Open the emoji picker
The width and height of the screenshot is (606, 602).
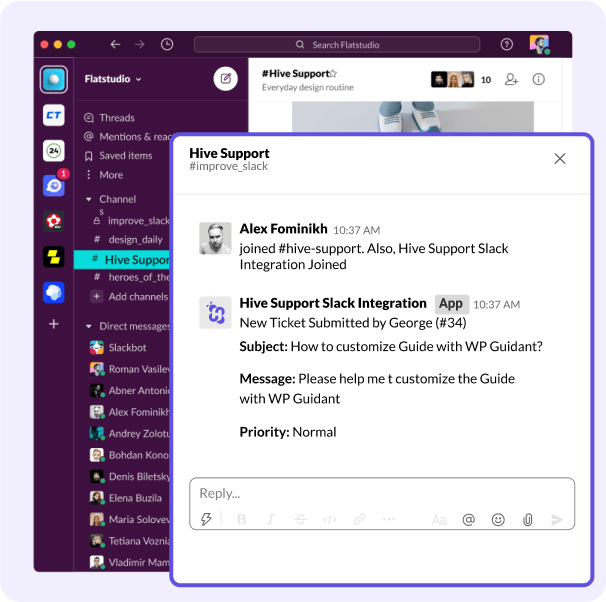(498, 520)
